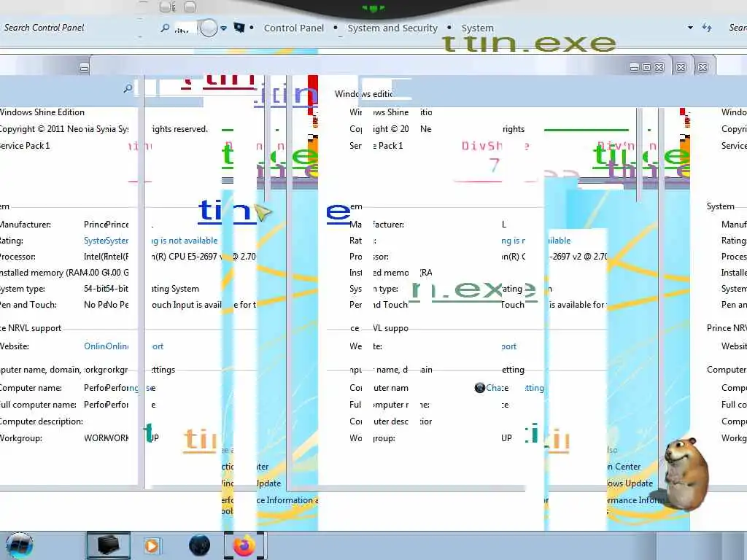Click the 'ttin.exe' olive text overlay
747x560 pixels.
coord(529,43)
